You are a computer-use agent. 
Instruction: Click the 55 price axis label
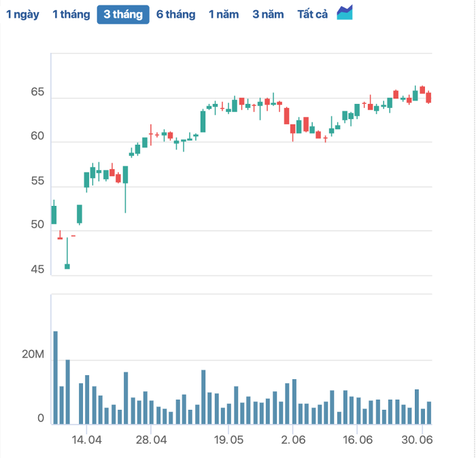(x=37, y=181)
